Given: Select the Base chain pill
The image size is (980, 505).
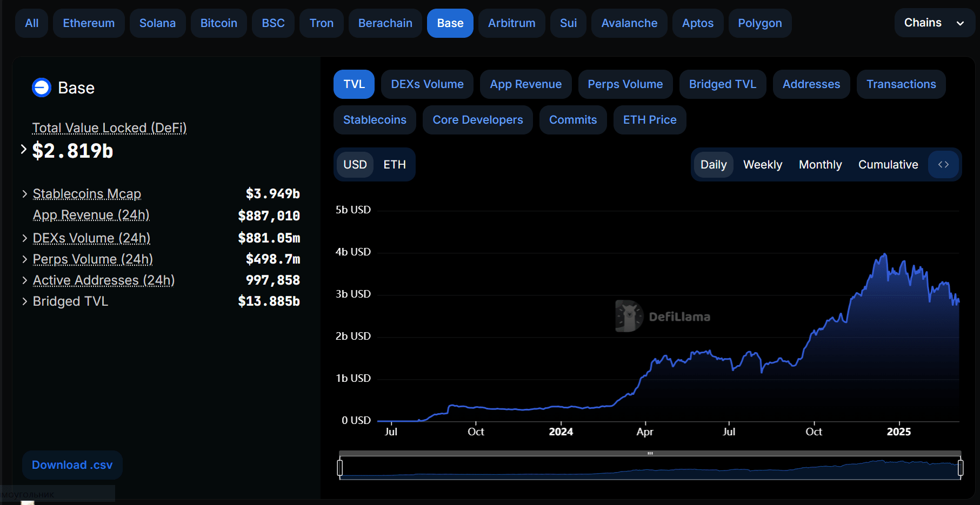Looking at the screenshot, I should click(x=450, y=23).
